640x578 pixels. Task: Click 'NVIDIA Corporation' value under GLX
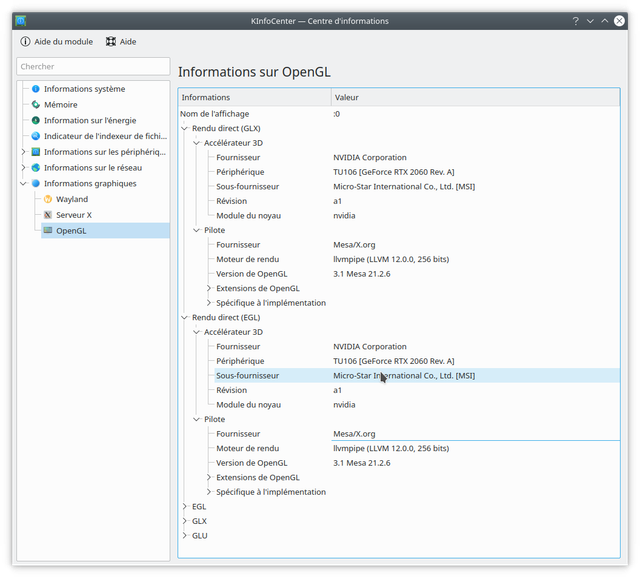pos(370,157)
